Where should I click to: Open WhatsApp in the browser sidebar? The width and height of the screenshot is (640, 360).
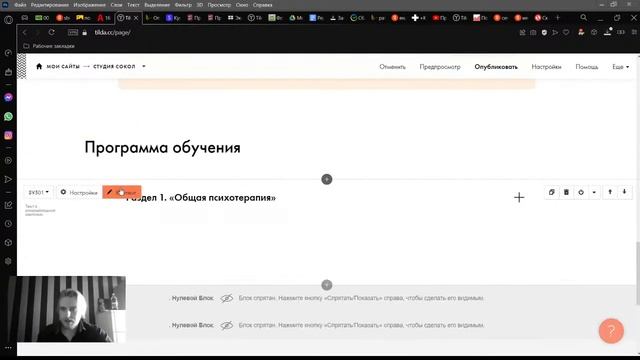[8, 116]
